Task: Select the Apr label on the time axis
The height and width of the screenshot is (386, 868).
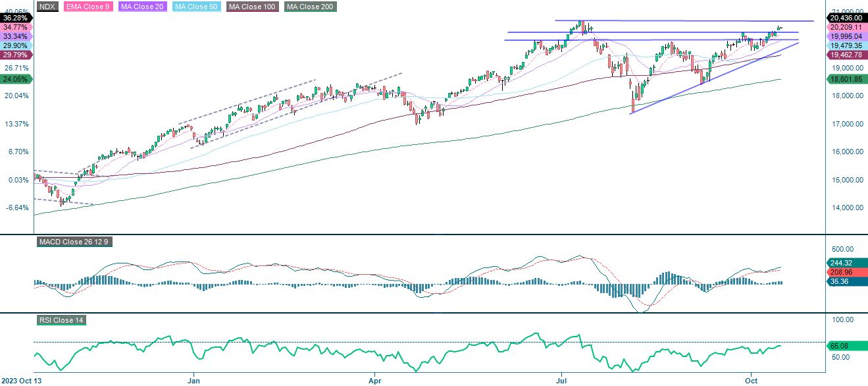Action: [374, 381]
